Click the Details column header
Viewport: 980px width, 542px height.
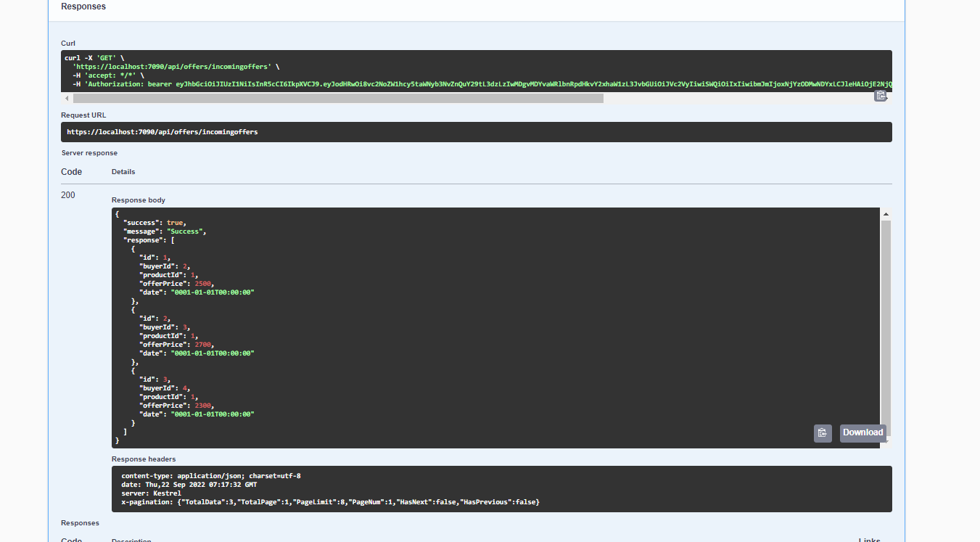click(123, 171)
